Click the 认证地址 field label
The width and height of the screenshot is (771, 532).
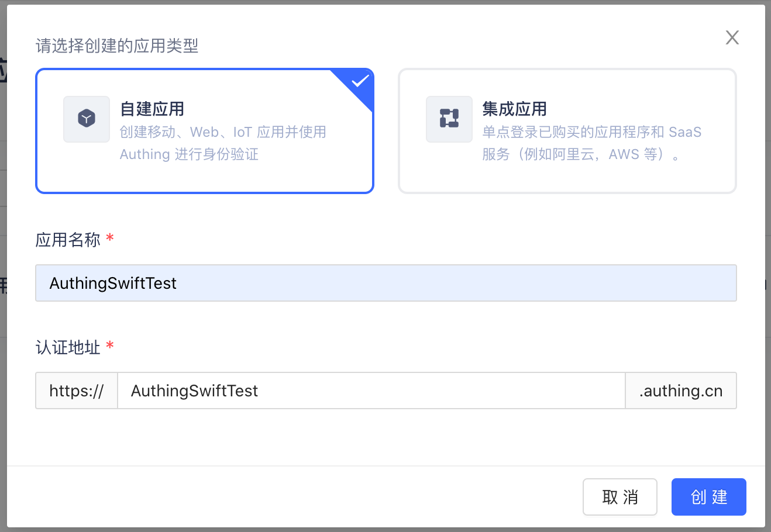tap(68, 347)
